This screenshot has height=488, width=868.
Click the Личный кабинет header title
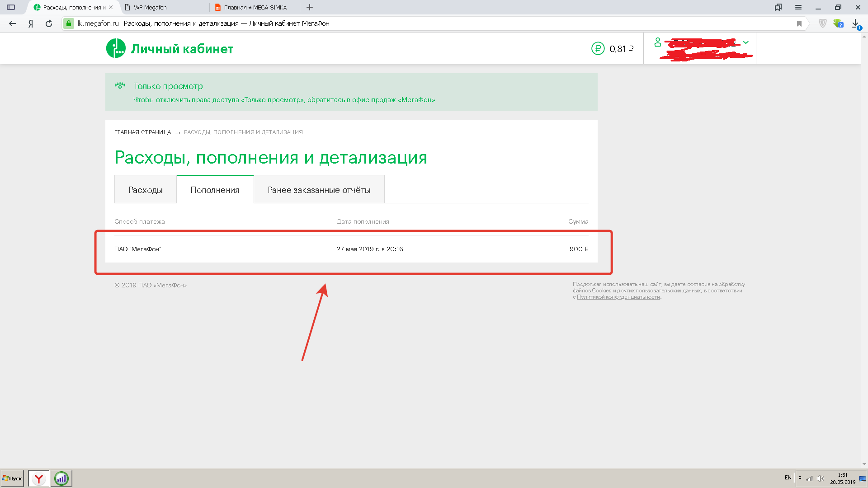[x=182, y=49]
